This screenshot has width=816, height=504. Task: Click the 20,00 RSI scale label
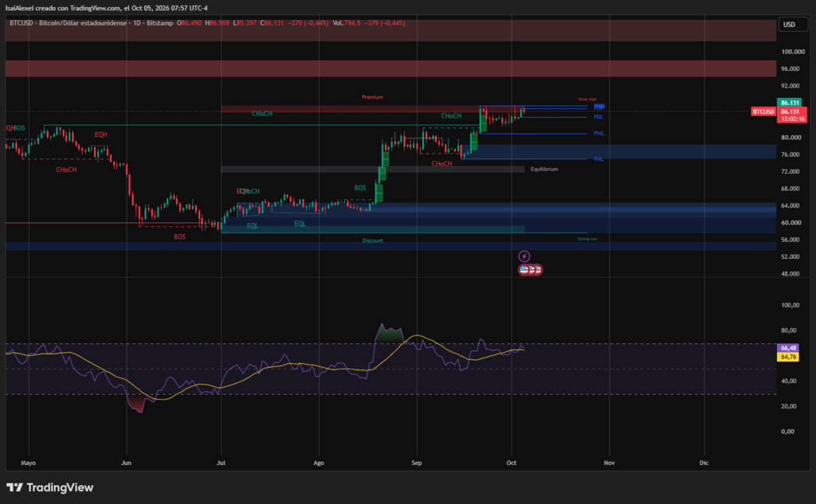pyautogui.click(x=788, y=406)
